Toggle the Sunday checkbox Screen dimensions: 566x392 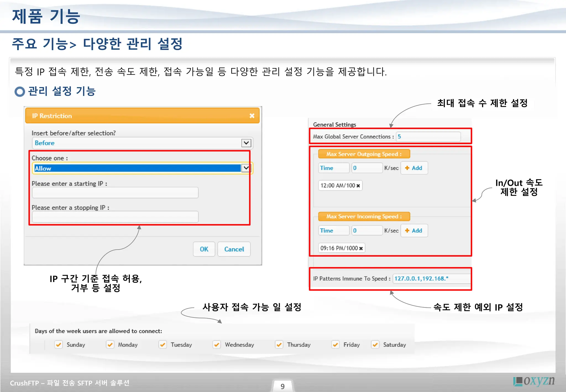(x=58, y=345)
